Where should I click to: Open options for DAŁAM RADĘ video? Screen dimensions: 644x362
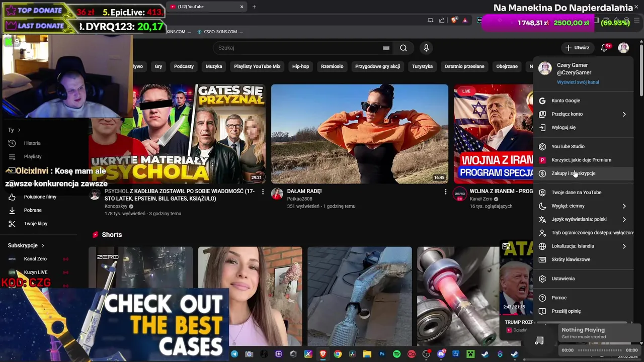[445, 192]
